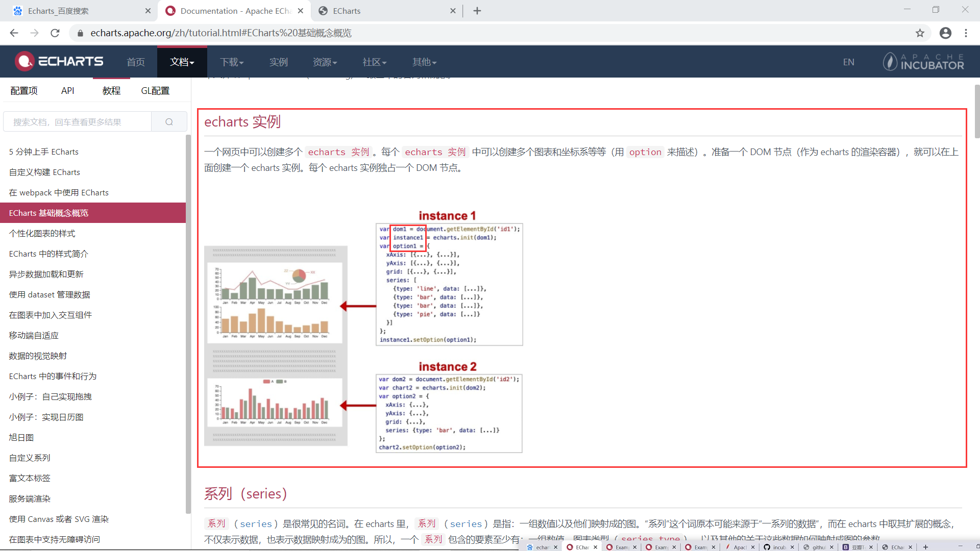
Task: Switch language to EN
Action: [x=848, y=62]
